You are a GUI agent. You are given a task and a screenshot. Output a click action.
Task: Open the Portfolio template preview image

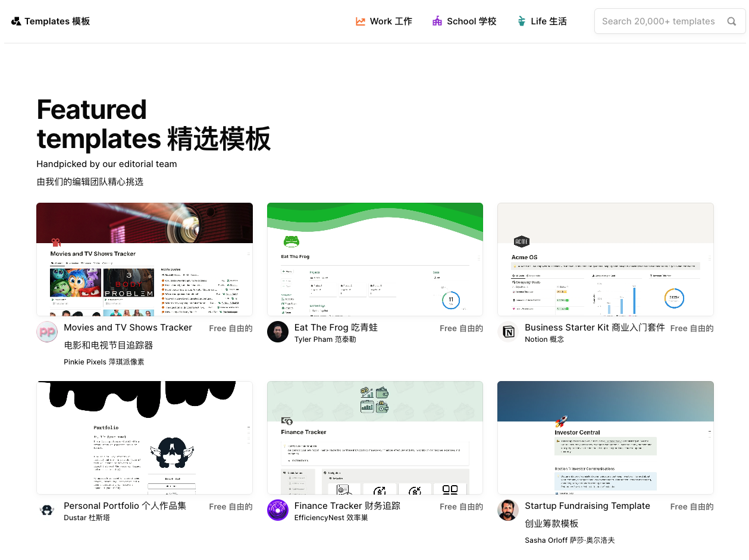tap(145, 438)
